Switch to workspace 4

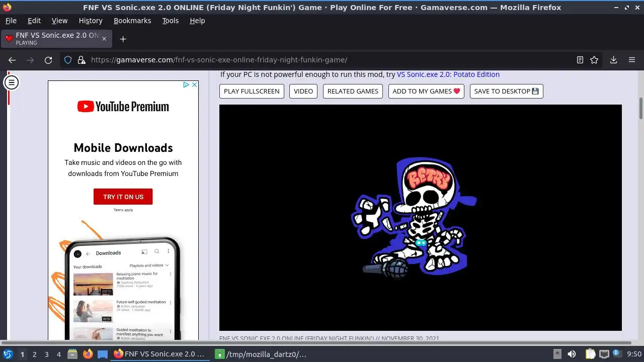59,354
